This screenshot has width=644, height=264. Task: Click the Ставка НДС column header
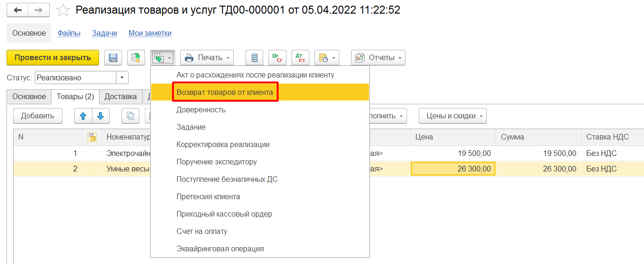click(x=613, y=137)
